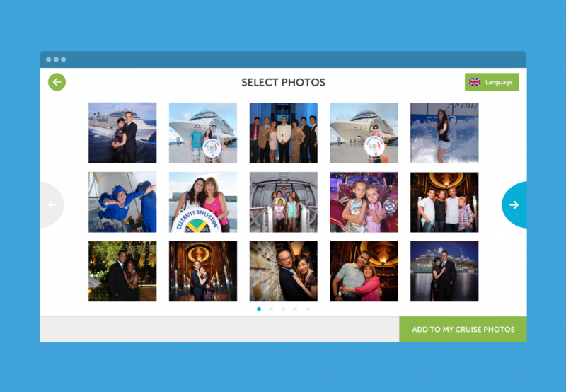Pick the two girls with red car photo

pos(364,202)
